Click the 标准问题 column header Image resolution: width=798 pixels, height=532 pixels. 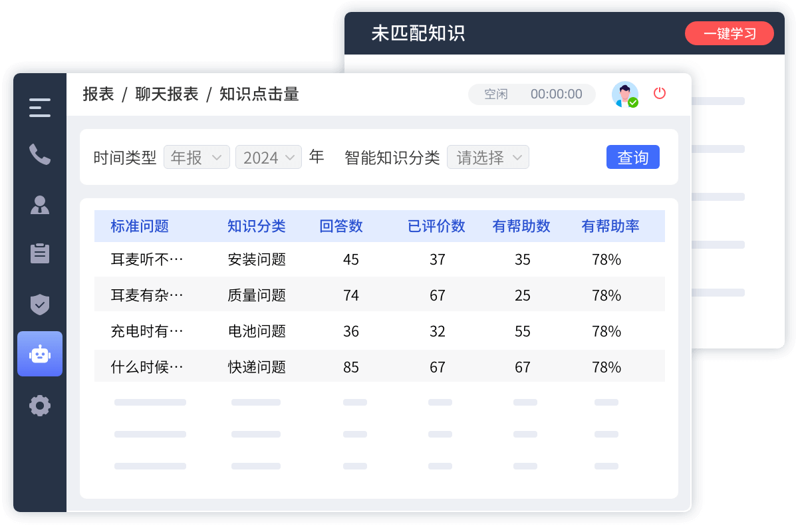[x=140, y=226]
